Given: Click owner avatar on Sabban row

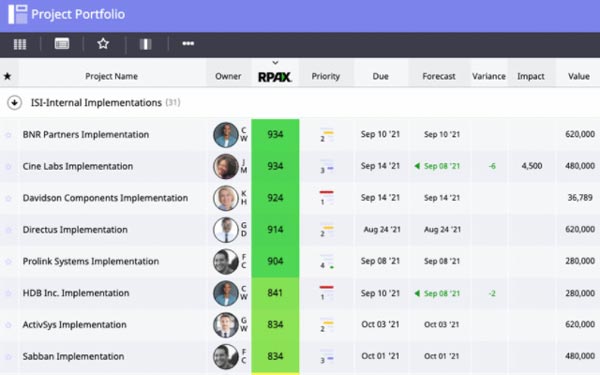Looking at the screenshot, I should 226,357.
